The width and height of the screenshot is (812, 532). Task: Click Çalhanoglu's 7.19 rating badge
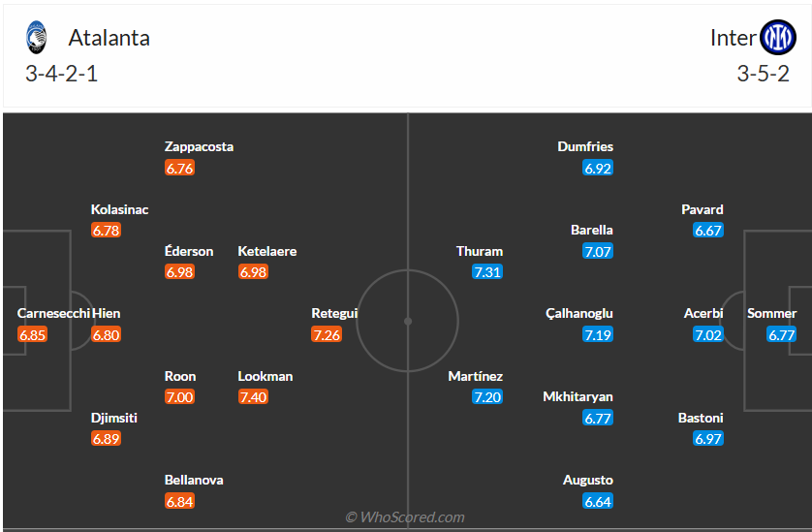pyautogui.click(x=598, y=334)
